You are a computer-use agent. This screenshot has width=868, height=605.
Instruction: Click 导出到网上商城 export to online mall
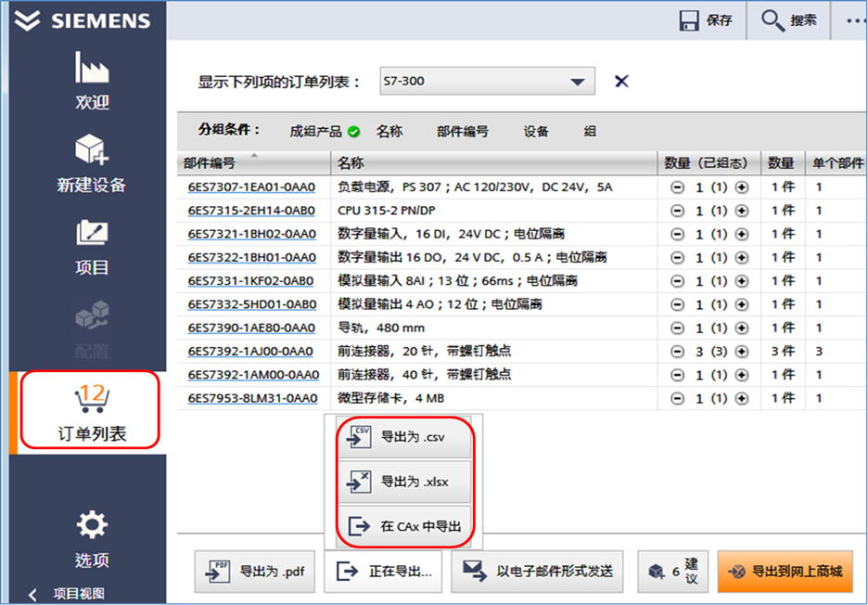pos(785,572)
